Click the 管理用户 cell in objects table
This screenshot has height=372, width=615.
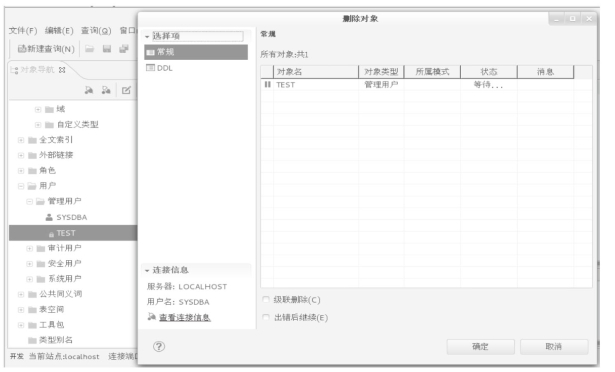(x=381, y=85)
